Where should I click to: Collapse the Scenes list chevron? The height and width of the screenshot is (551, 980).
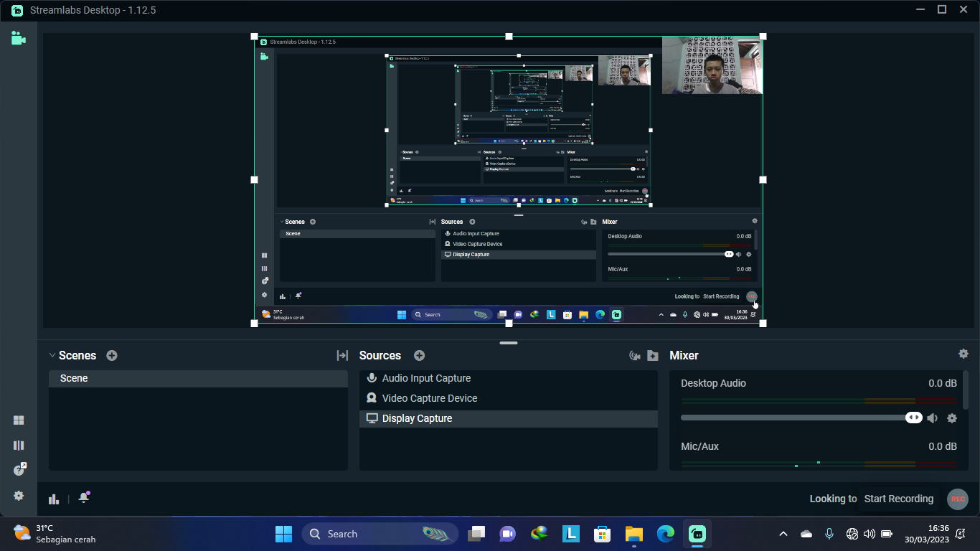[x=52, y=355]
